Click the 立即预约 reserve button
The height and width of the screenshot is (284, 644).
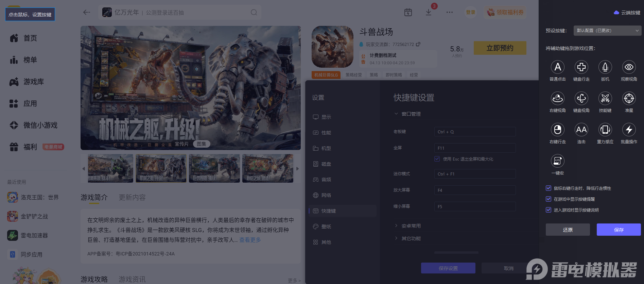pyautogui.click(x=500, y=48)
